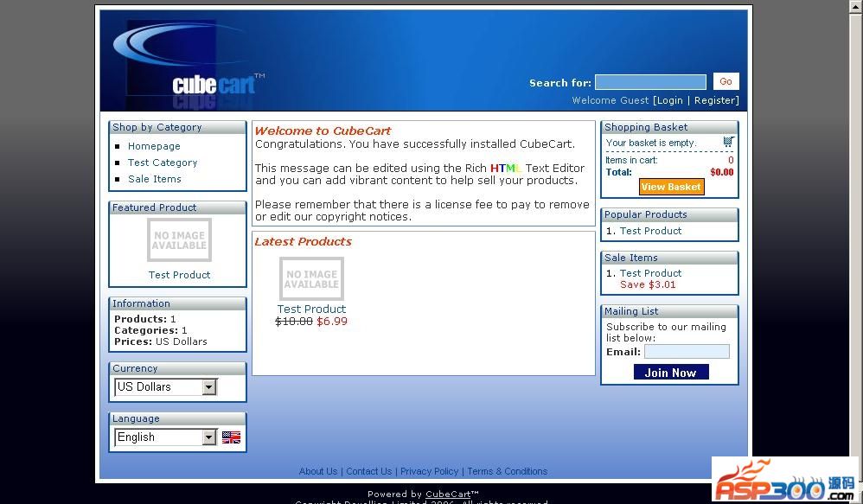863x504 pixels.
Task: Open the Latest Products no-image thumbnail
Action: [x=311, y=279]
